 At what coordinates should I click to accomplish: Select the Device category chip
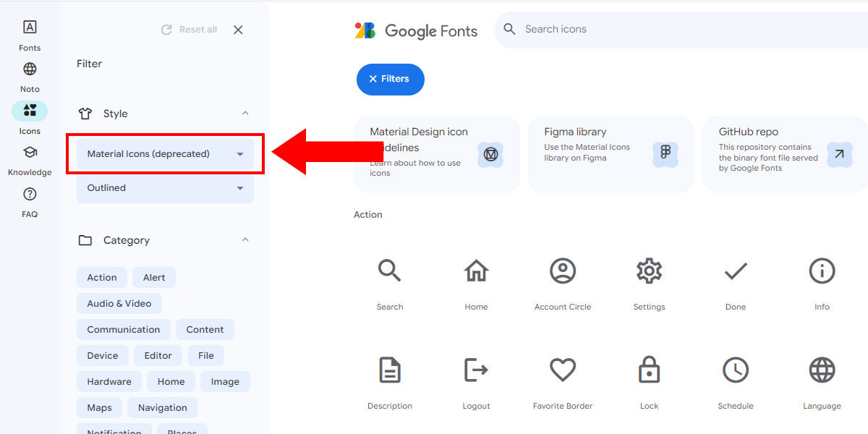tap(103, 356)
